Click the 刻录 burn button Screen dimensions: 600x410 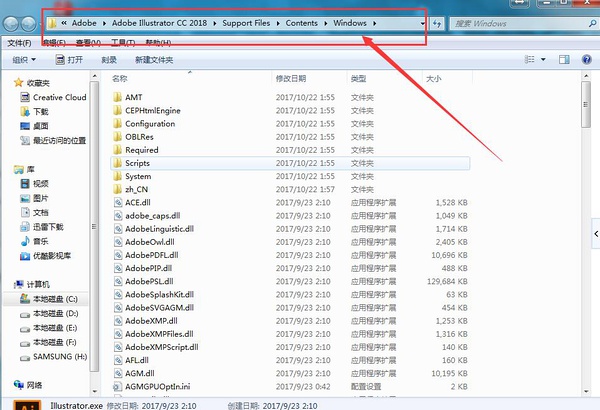(x=109, y=60)
